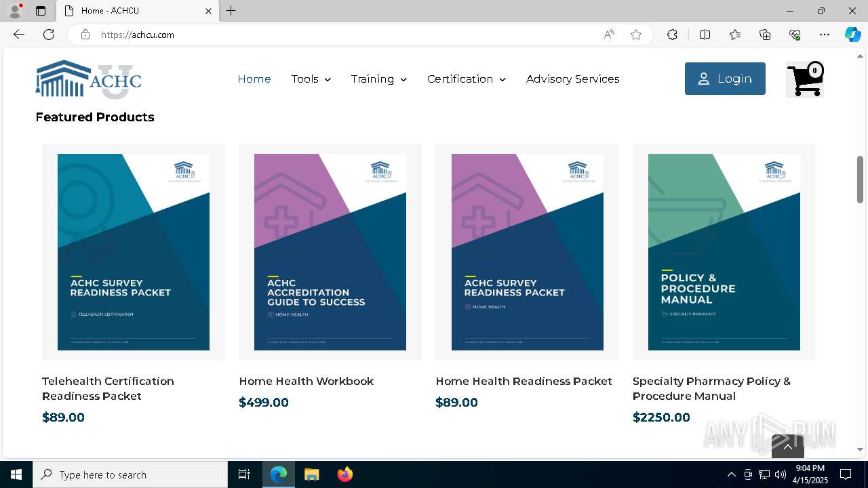This screenshot has width=868, height=488.
Task: Open Specialty Pharmacy Policy & Procedure Manual link
Action: [x=712, y=388]
